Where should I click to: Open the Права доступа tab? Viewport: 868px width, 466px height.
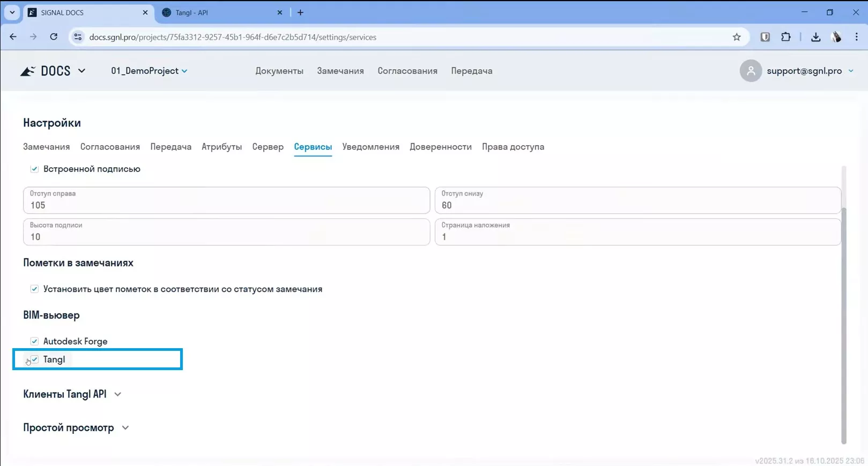coord(513,147)
